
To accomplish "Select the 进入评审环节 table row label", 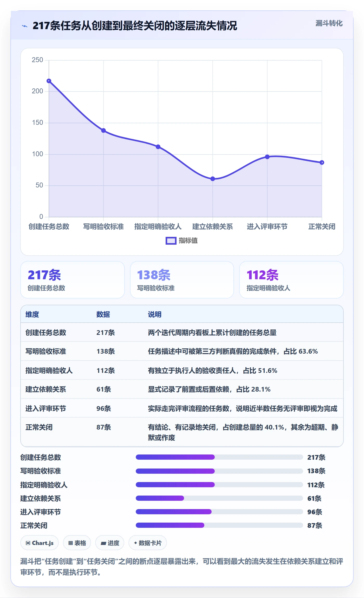I will click(46, 408).
